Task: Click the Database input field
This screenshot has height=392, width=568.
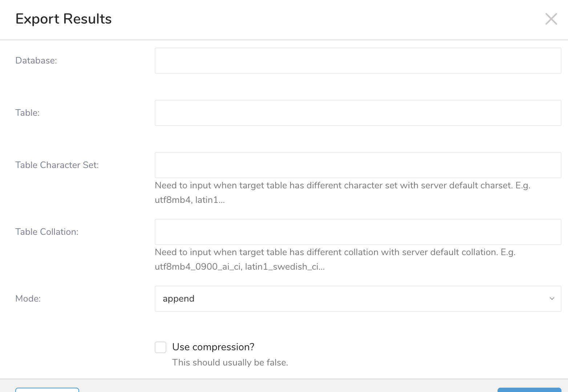Action: tap(358, 61)
